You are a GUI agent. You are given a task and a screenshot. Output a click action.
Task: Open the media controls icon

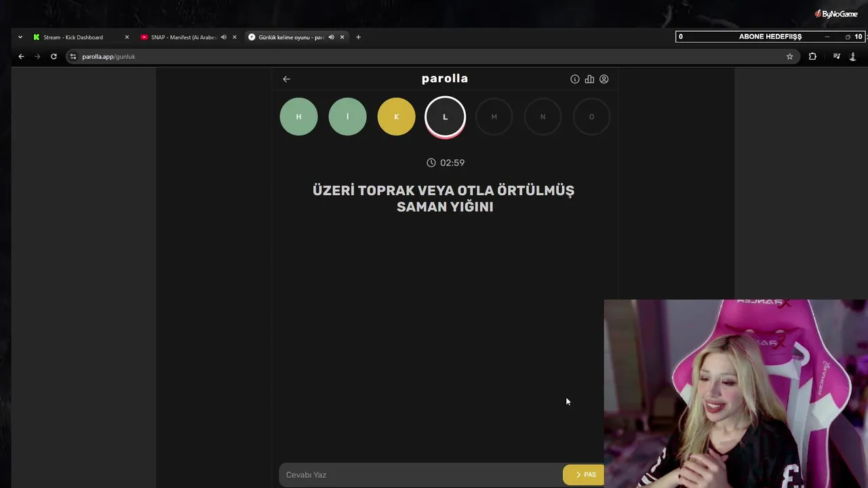837,56
